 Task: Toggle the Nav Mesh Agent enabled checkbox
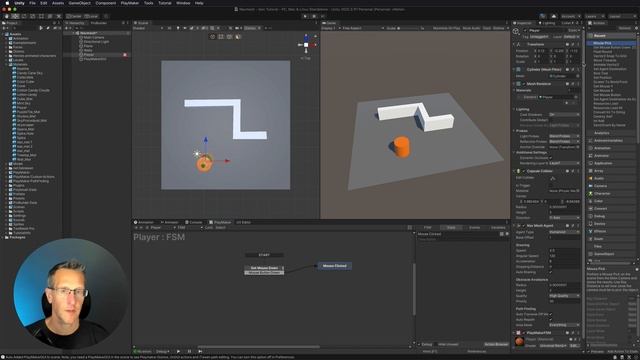point(524,225)
